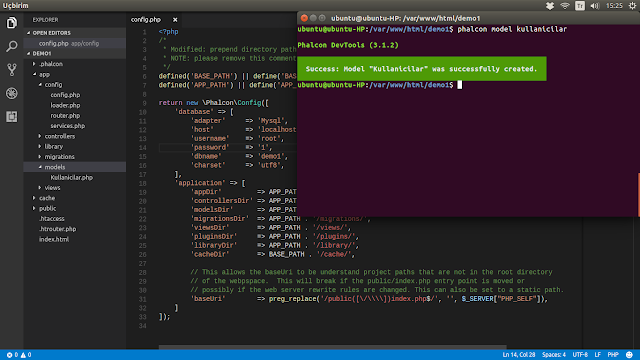640x360 pixels.
Task: Open the Explorer view in activity bar
Action: (x=11, y=22)
